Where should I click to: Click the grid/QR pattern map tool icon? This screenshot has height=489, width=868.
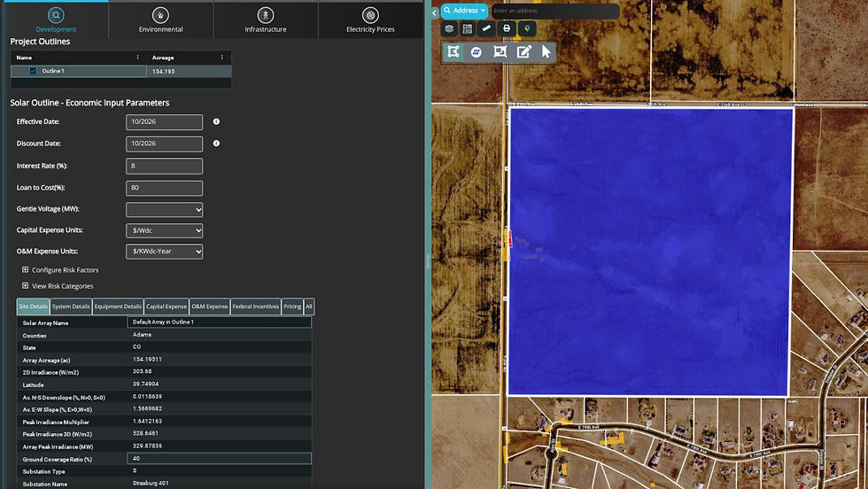468,28
